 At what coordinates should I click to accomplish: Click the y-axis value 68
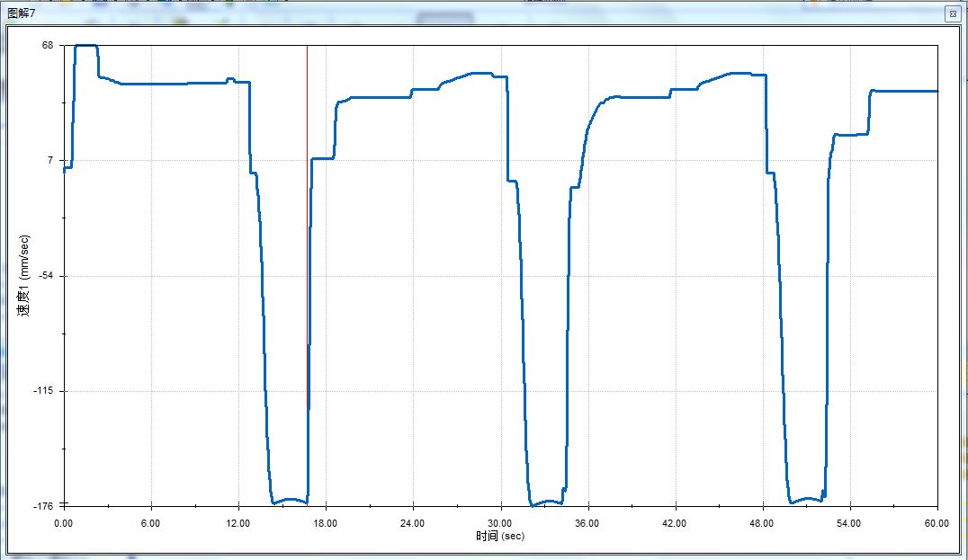click(x=48, y=46)
